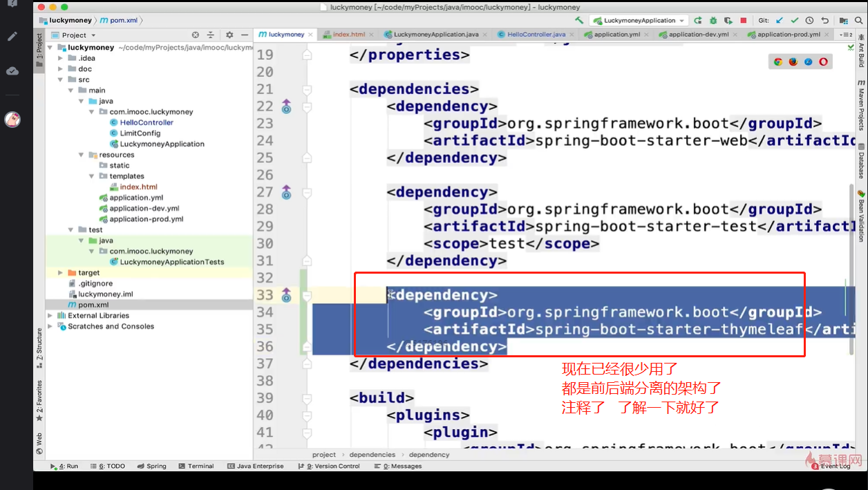
Task: Open in Firefox browser icon
Action: coord(793,62)
